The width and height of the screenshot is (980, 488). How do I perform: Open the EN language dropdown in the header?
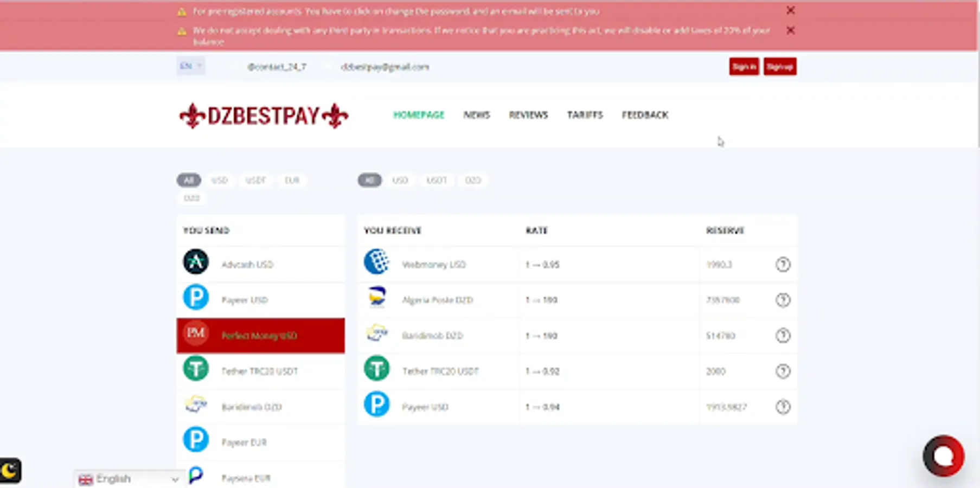pyautogui.click(x=190, y=66)
